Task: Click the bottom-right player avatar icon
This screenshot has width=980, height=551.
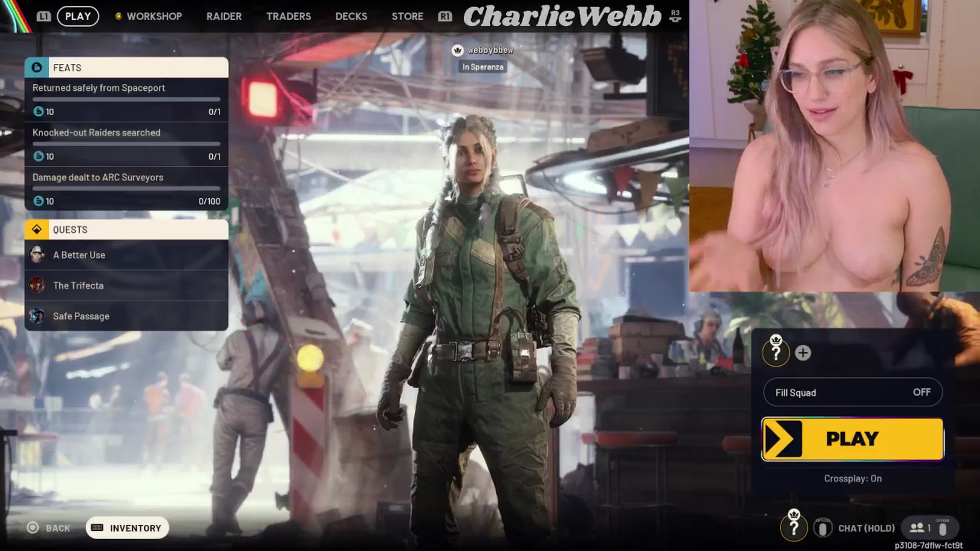Action: tap(794, 527)
